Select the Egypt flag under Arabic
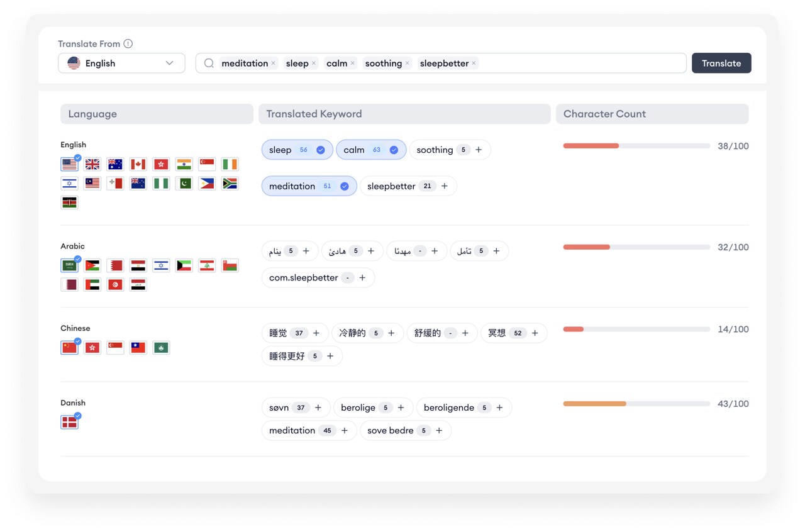805x532 pixels. tap(138, 265)
